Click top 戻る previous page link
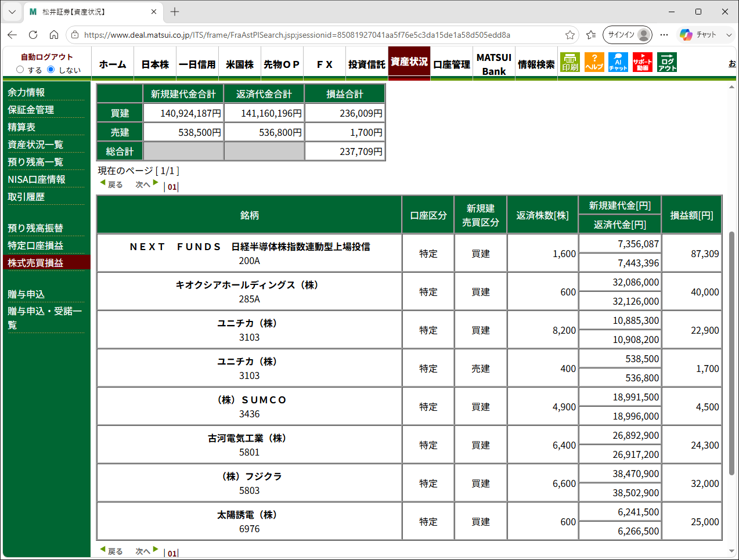Image resolution: width=739 pixels, height=560 pixels. pyautogui.click(x=111, y=185)
